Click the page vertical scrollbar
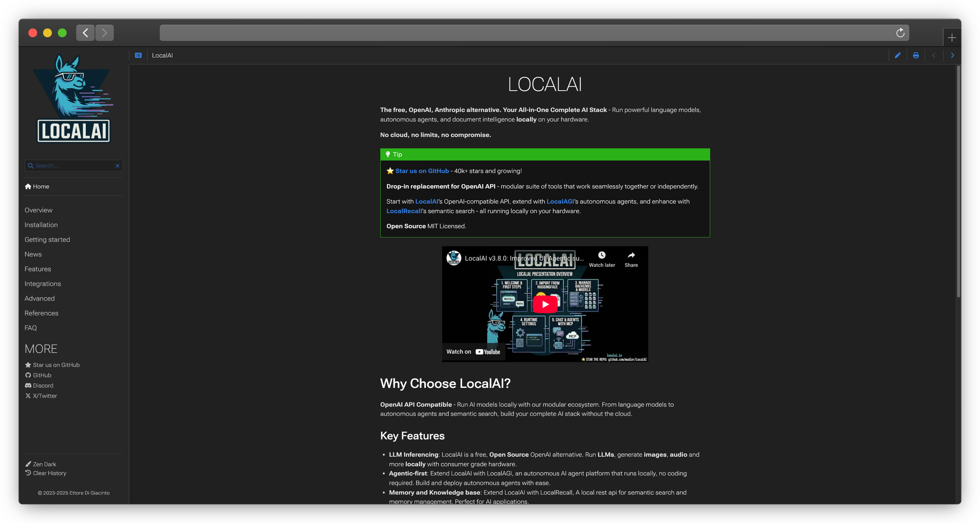 pos(958,181)
